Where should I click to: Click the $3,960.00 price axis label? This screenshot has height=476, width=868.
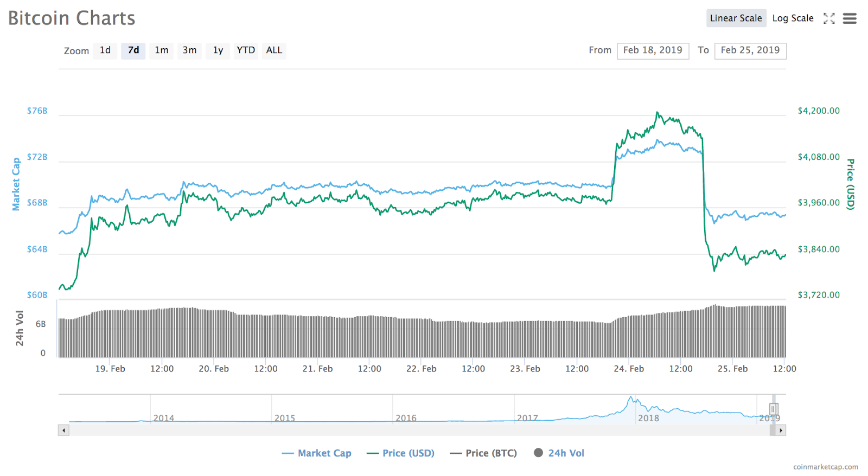click(819, 203)
